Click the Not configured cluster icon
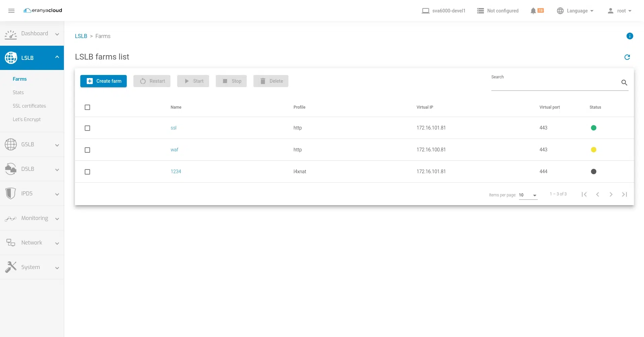The height and width of the screenshot is (337, 644). pos(481,11)
